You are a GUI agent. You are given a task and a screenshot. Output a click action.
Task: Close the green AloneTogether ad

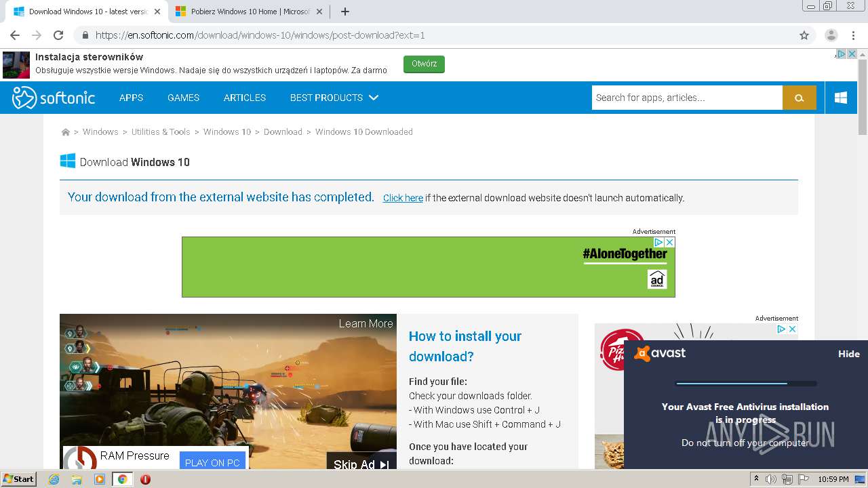[669, 242]
